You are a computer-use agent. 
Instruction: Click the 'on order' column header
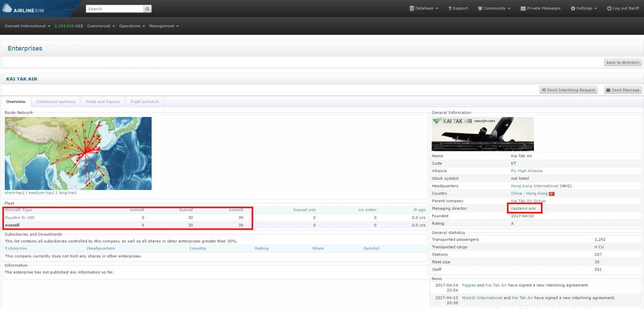(367, 210)
